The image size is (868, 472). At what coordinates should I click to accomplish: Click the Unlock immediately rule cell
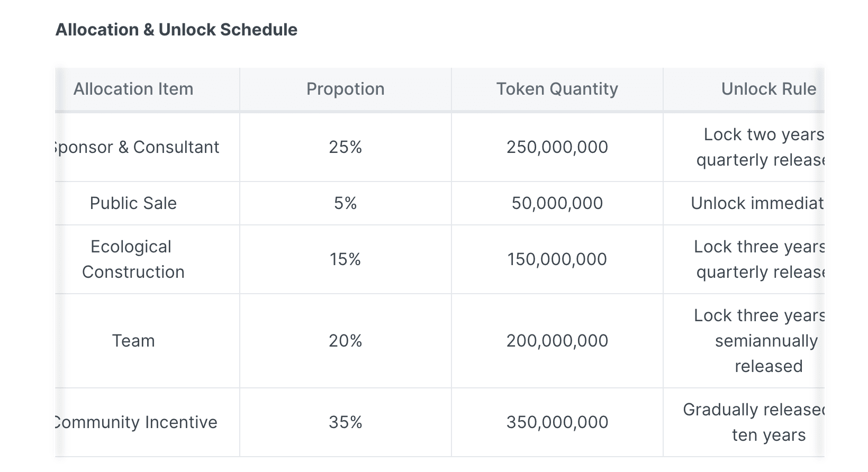point(757,203)
